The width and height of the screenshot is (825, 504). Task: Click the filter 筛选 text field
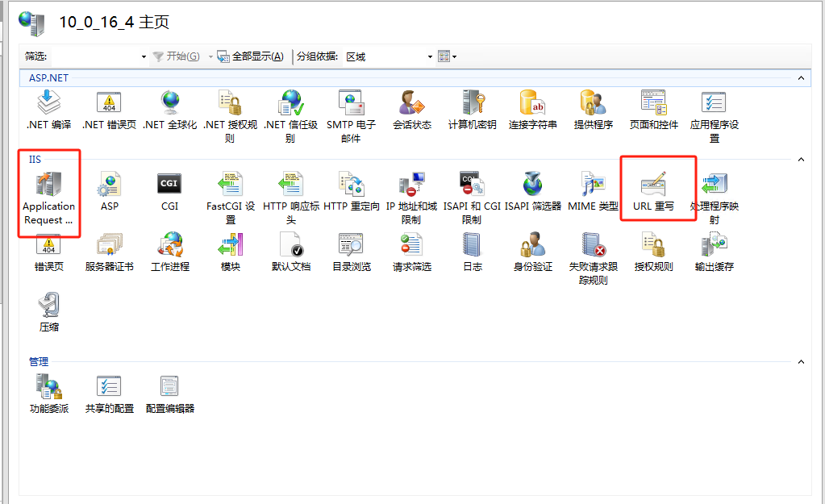94,56
